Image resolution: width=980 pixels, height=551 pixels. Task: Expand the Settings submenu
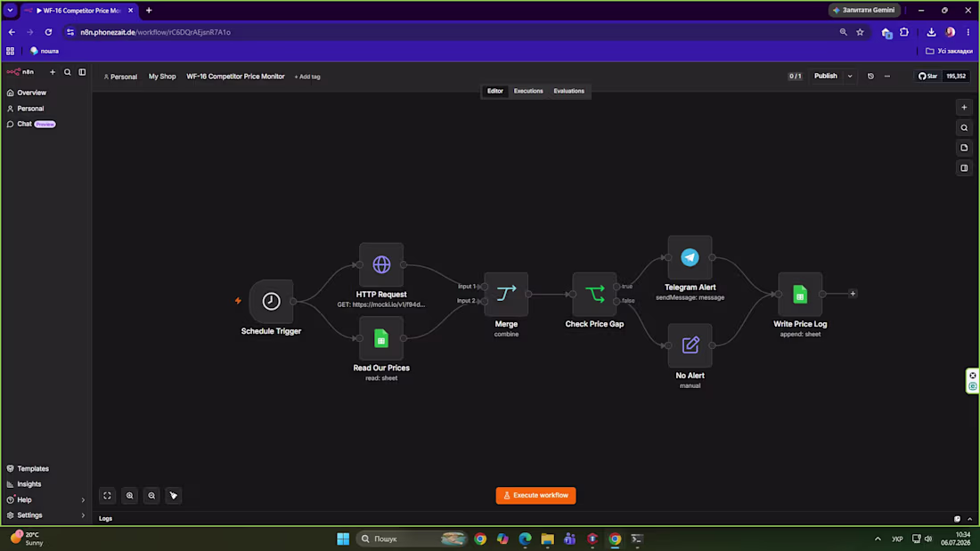tap(83, 515)
